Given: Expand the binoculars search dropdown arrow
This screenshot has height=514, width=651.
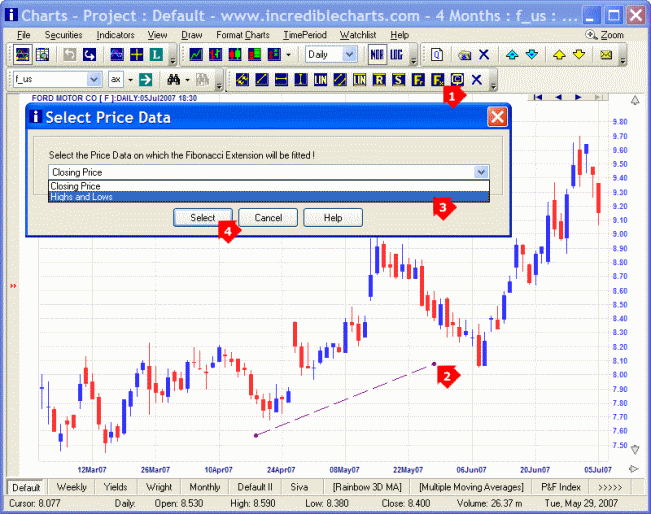Looking at the screenshot, I should (x=187, y=79).
